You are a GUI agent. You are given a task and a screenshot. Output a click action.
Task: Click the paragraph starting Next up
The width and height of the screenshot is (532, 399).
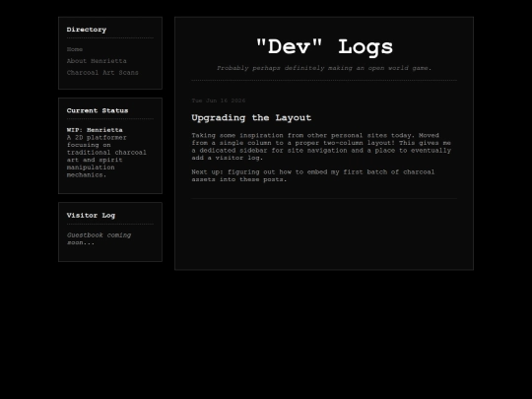tap(313, 175)
